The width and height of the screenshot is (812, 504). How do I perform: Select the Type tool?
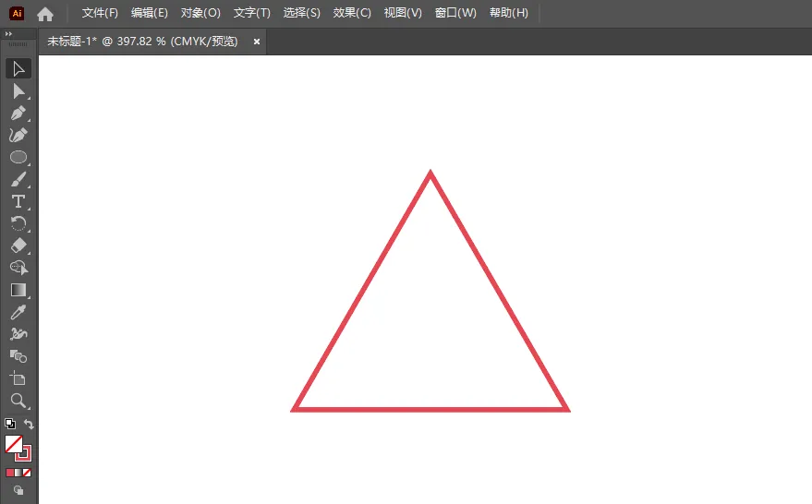(x=18, y=201)
